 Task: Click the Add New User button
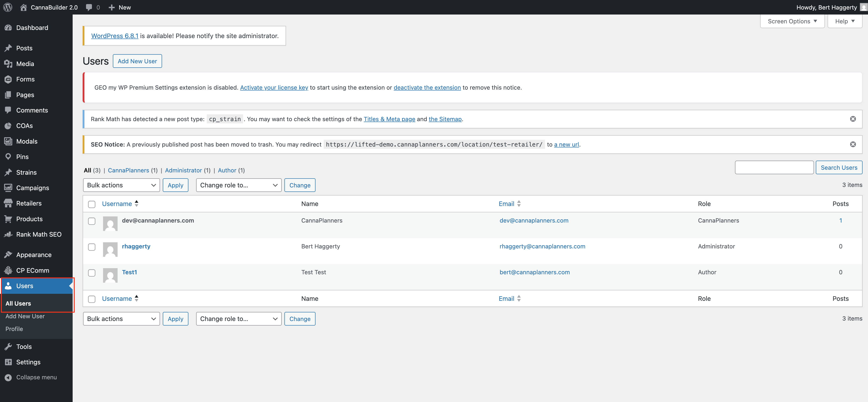137,61
